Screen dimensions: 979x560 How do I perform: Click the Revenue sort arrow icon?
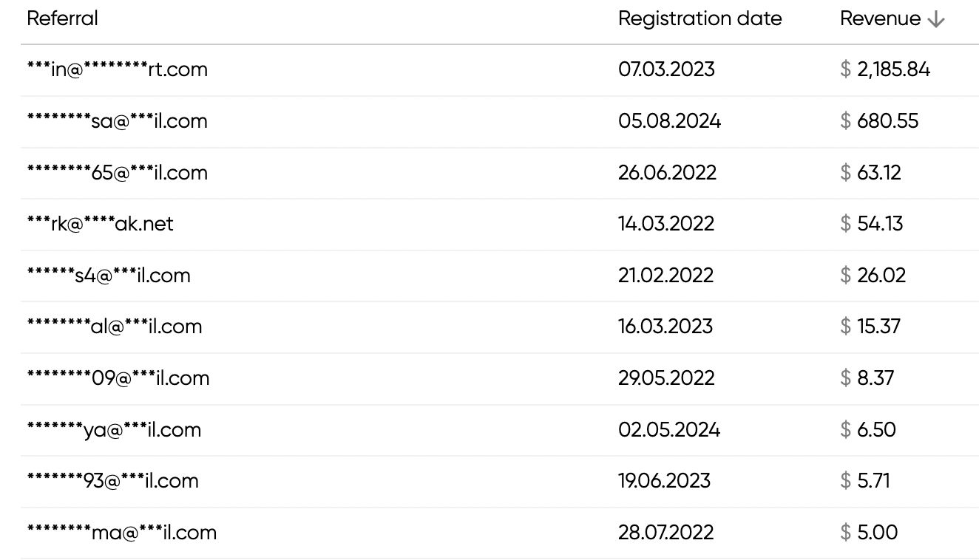pyautogui.click(x=936, y=20)
